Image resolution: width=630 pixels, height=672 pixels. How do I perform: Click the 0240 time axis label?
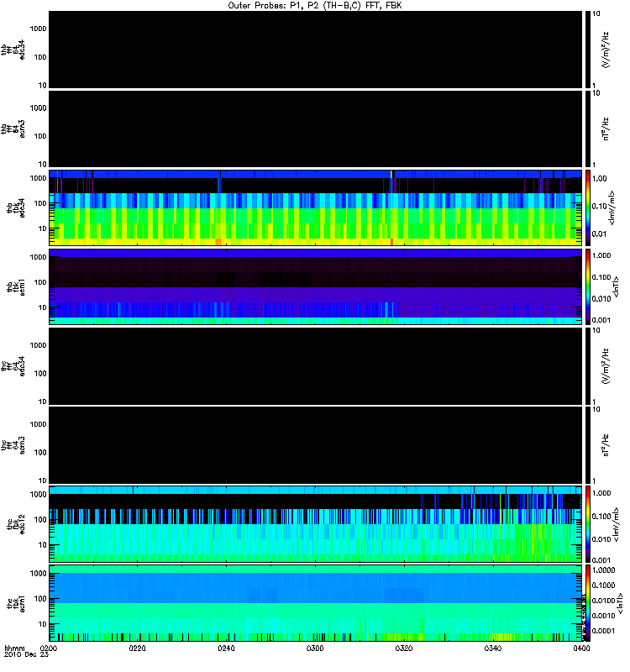(226, 648)
